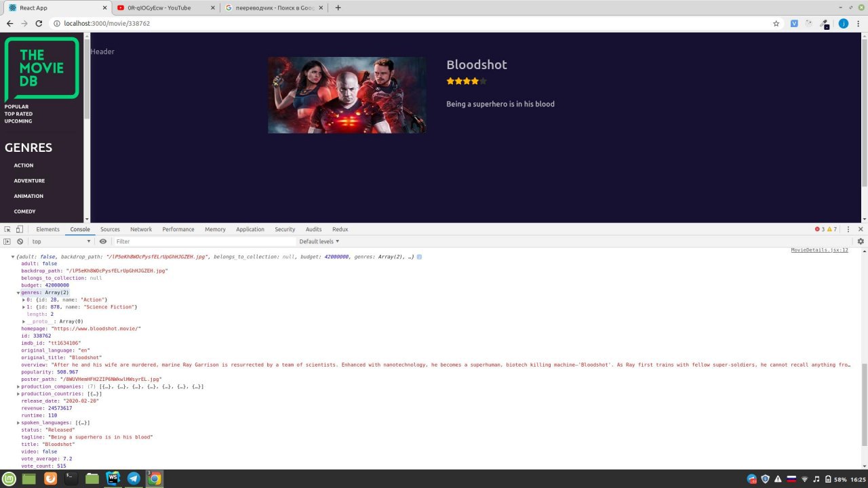
Task: Expand genre item 1 Science Fiction
Action: click(x=24, y=307)
